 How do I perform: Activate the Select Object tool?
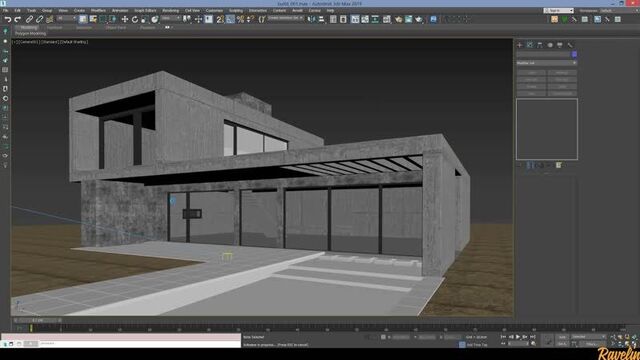click(83, 19)
